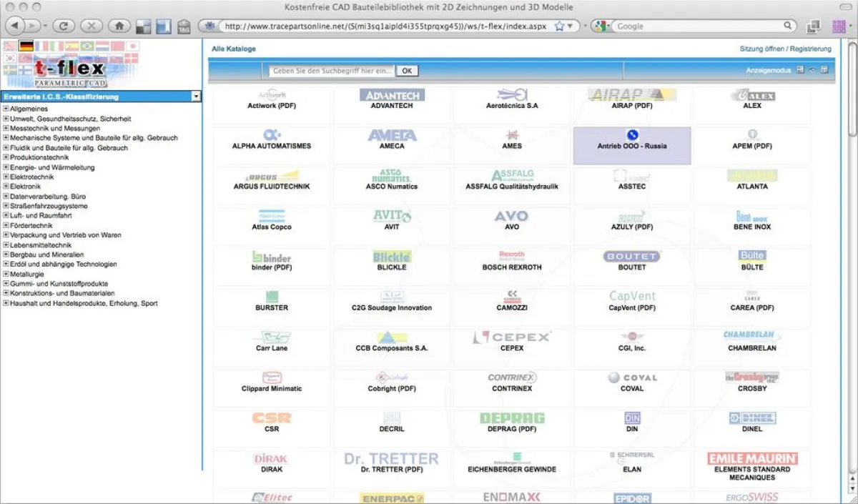Expand the Metallurgie tree node
Screen dimensions: 858x504
coord(6,274)
